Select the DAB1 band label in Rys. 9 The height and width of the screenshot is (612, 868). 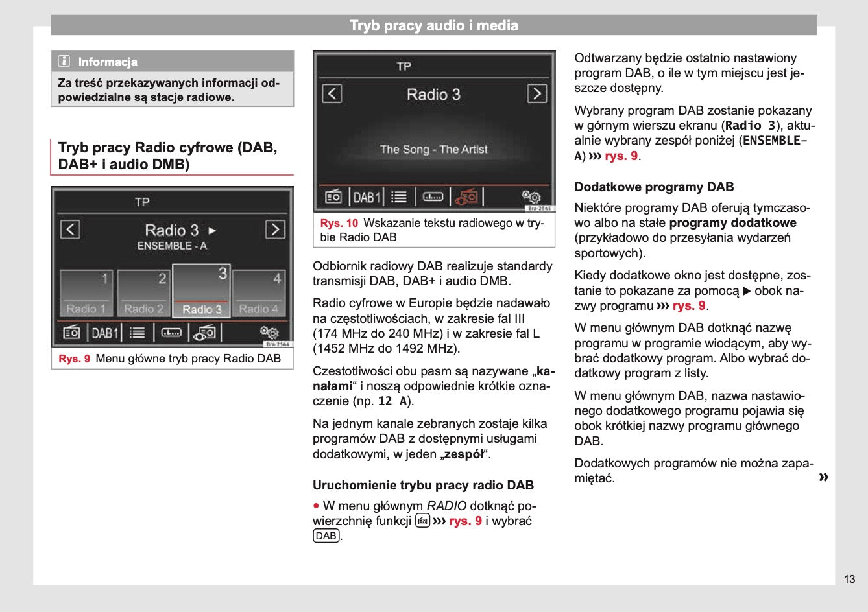tap(105, 333)
